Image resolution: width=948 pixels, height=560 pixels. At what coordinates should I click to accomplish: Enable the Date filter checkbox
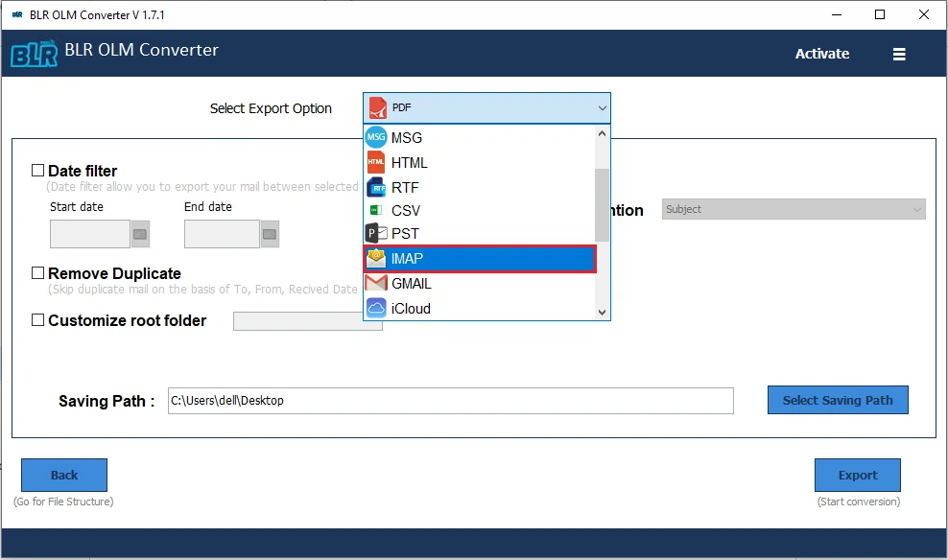point(38,170)
